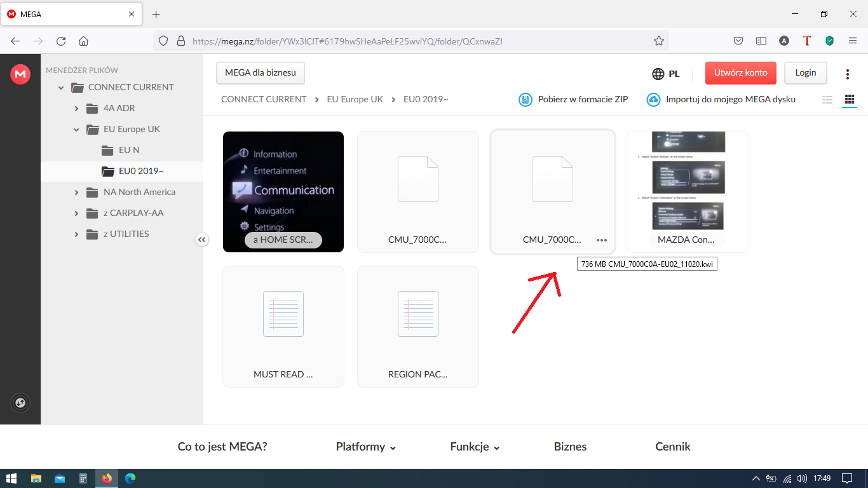Screen dimensions: 868x488
Task: Bookmark the page with the star icon
Action: coord(658,41)
